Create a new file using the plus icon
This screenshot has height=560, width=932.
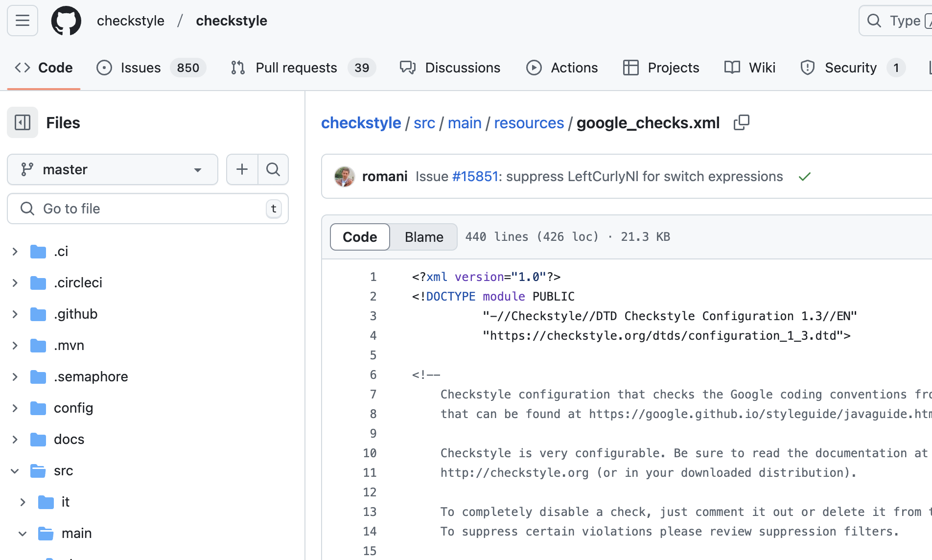pos(242,169)
